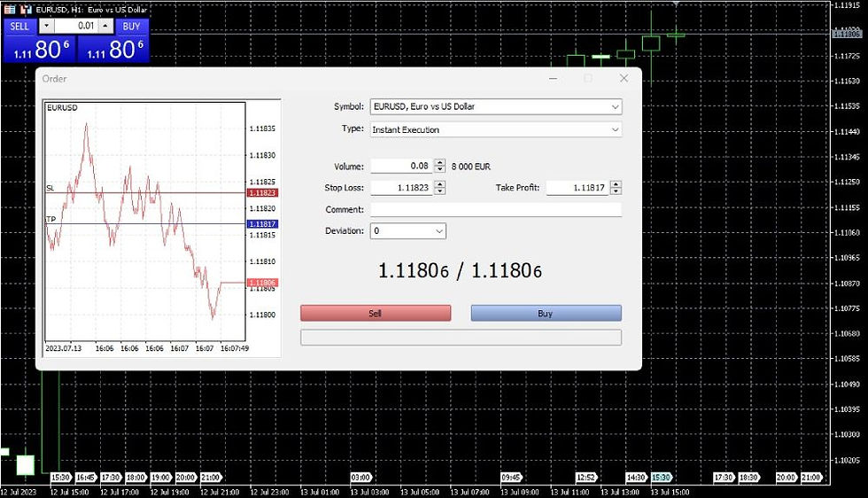This screenshot has width=868, height=498.
Task: Click the red Sell button in Order dialog
Action: tap(376, 313)
